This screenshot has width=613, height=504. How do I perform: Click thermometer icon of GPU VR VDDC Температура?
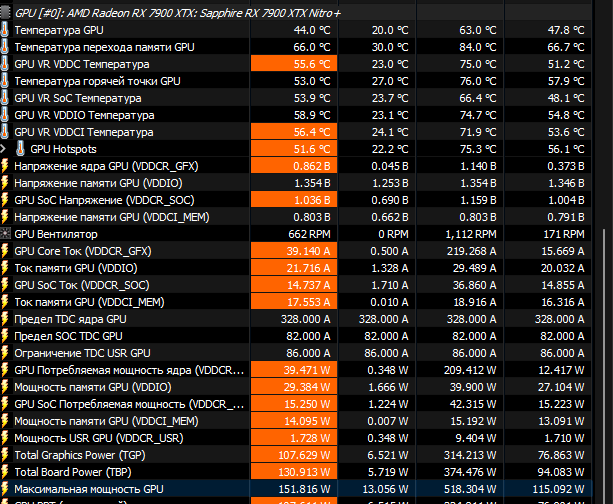(5, 64)
